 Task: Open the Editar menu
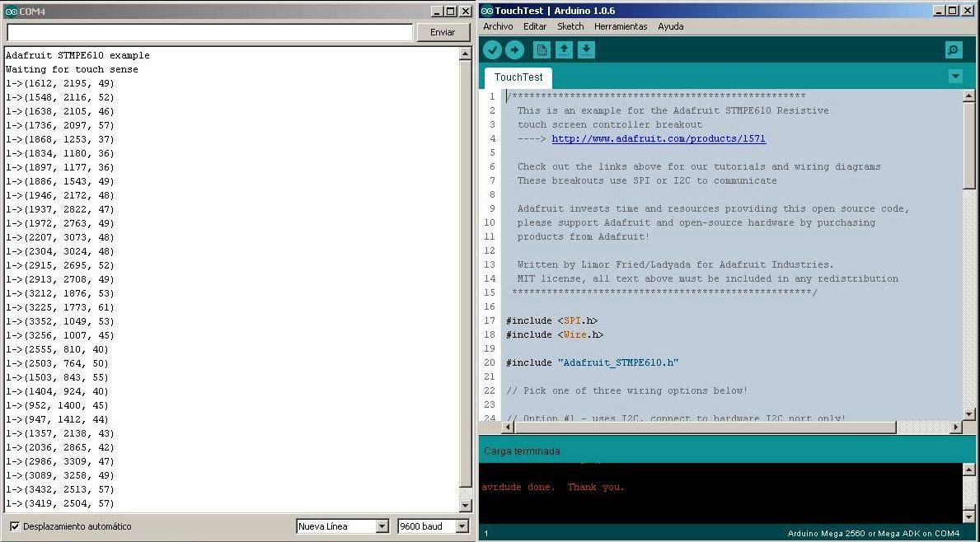(x=534, y=26)
